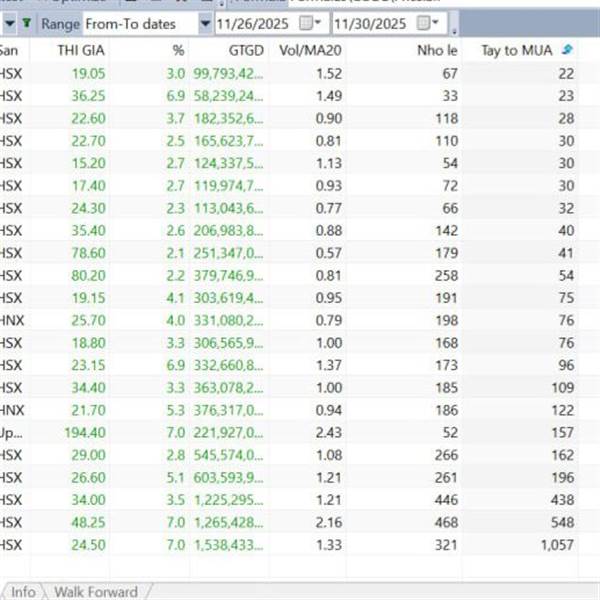600x600 pixels.
Task: Select price cell 21.70
Action: [x=88, y=410]
